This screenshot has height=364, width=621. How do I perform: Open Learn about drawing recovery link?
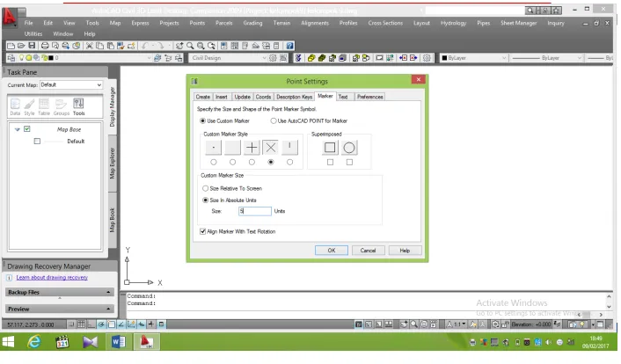coord(52,277)
